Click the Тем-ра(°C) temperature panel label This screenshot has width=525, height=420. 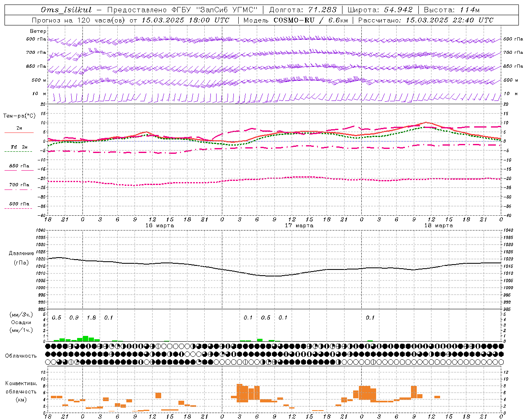pos(19,116)
